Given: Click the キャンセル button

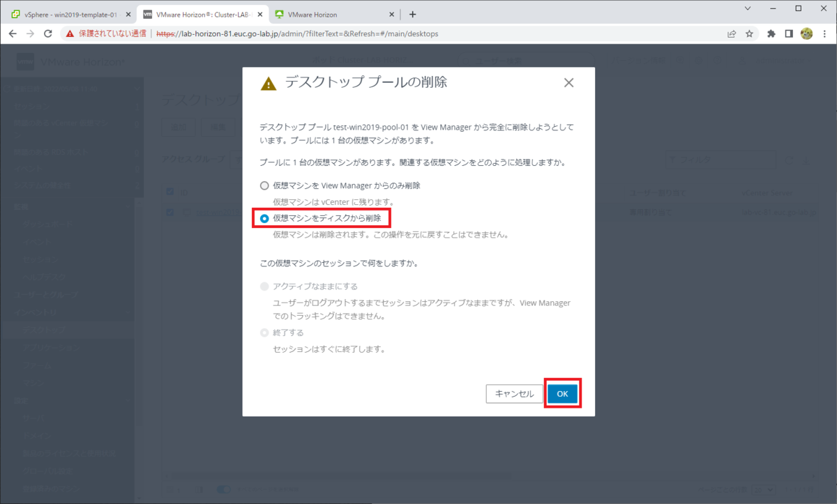Looking at the screenshot, I should tap(514, 394).
